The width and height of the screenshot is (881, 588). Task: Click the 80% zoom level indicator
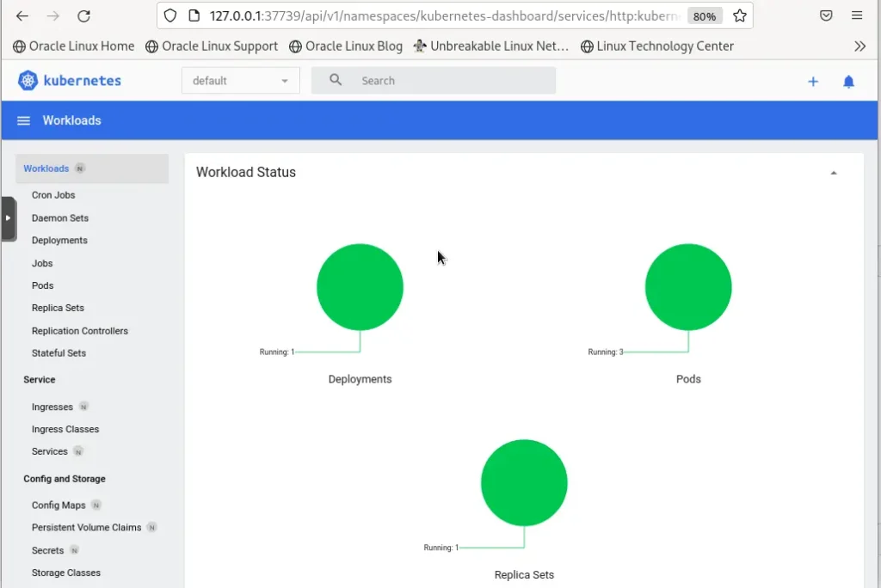click(704, 15)
